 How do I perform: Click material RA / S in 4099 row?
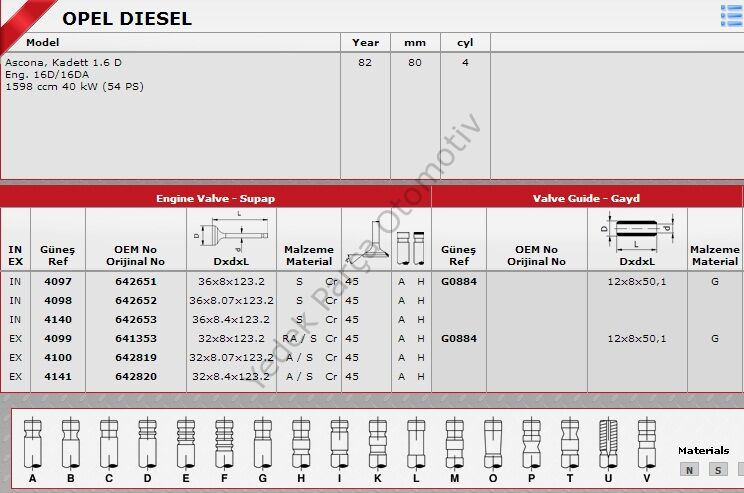point(299,338)
